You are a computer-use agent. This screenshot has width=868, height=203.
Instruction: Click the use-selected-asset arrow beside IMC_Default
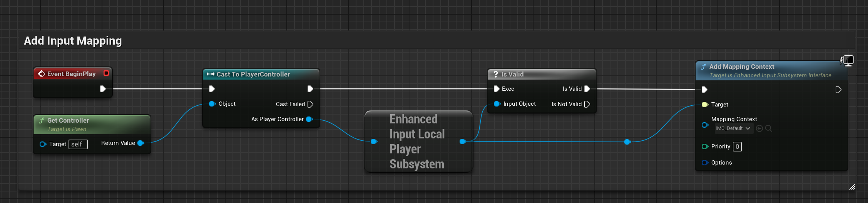pyautogui.click(x=759, y=128)
